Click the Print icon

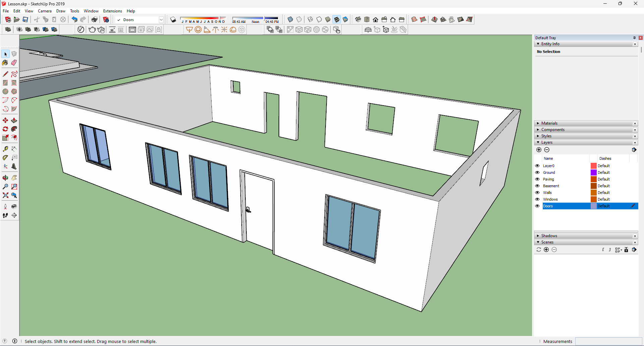pos(95,19)
